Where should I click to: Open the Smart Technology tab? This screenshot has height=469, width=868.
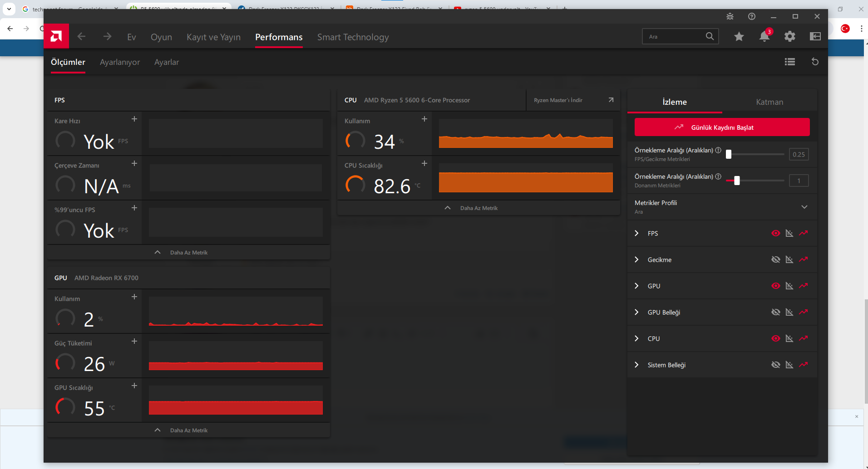(x=353, y=37)
